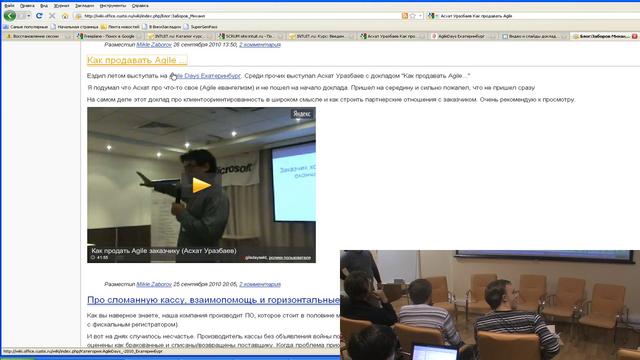
Task: Open the SuperGenPass bookmarklet
Action: 200,27
